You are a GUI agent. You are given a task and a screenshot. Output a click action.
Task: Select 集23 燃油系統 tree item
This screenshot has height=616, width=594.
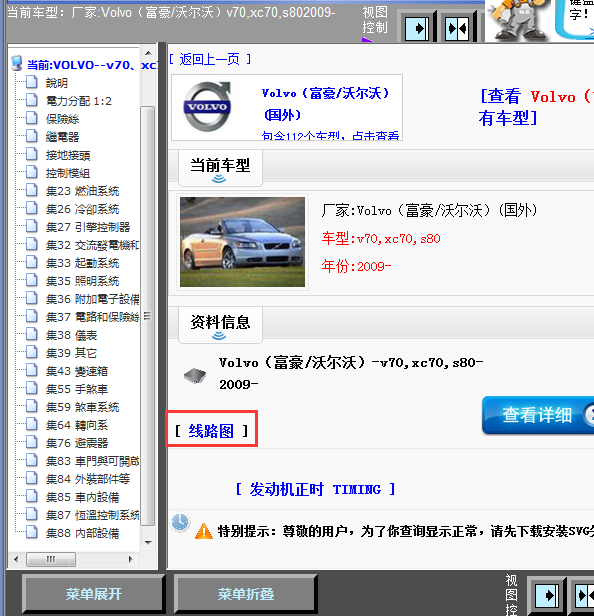[x=82, y=191]
